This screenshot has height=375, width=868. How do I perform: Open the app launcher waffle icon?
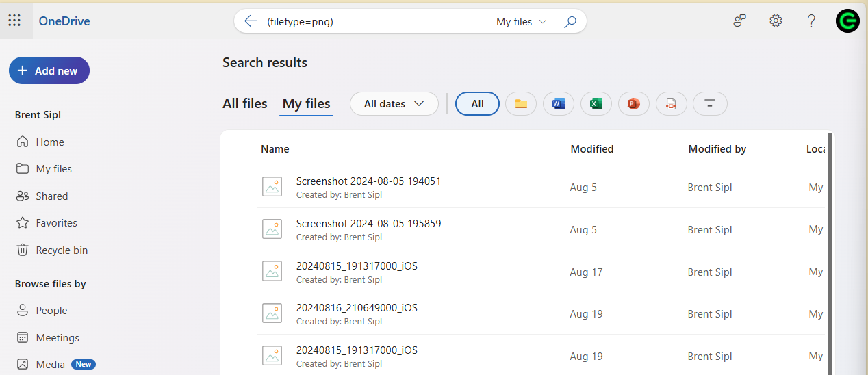[x=14, y=21]
